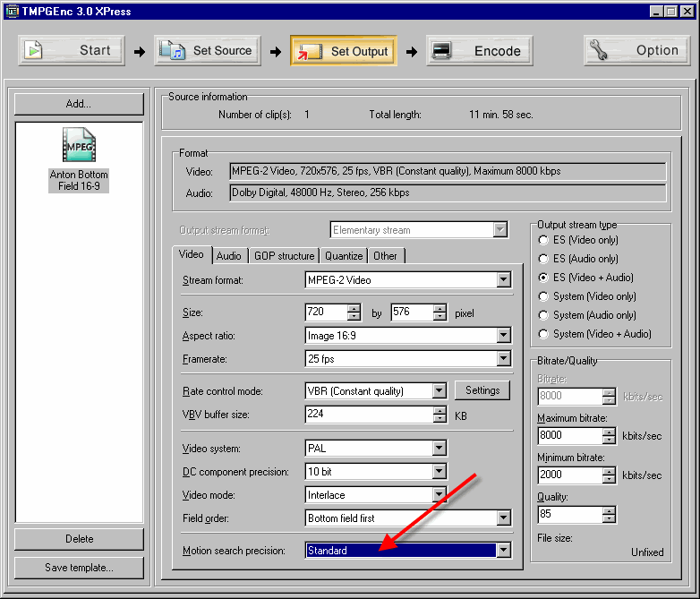Open the GOP structure tab

285,256
